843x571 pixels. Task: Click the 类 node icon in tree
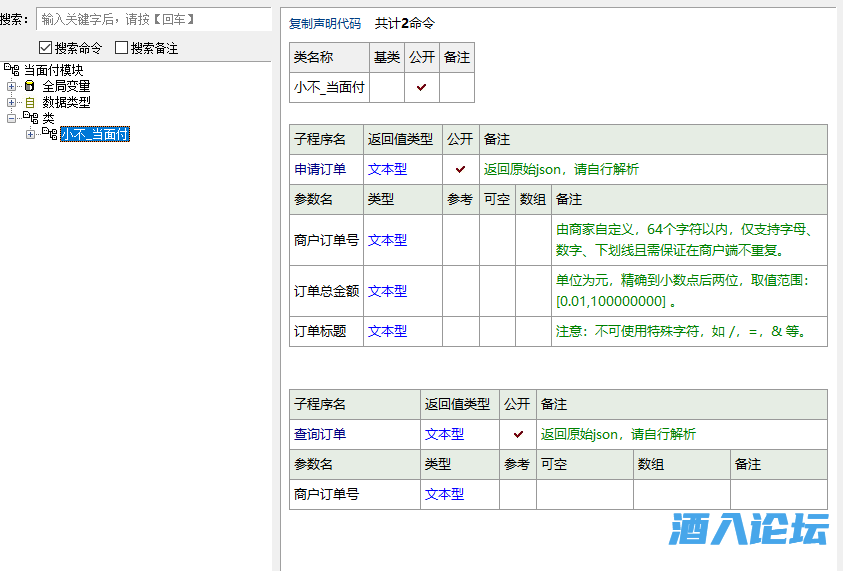[x=30, y=118]
